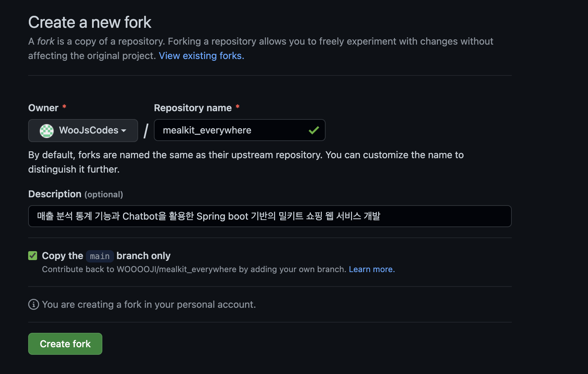
Task: Click the 'You are creating a fork' note
Action: click(149, 304)
